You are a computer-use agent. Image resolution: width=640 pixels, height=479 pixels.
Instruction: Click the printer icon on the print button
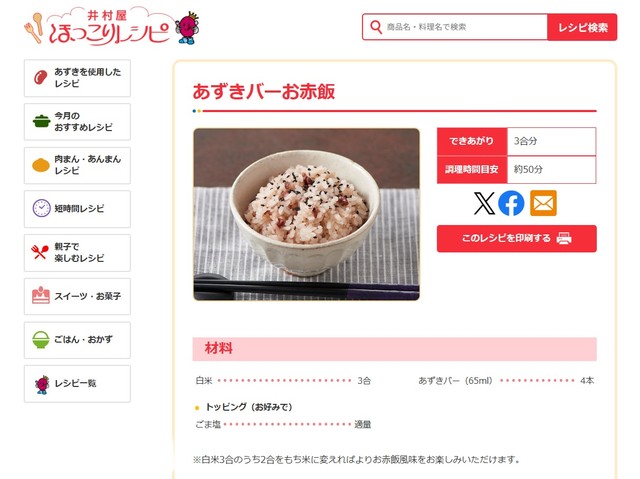tap(564, 238)
